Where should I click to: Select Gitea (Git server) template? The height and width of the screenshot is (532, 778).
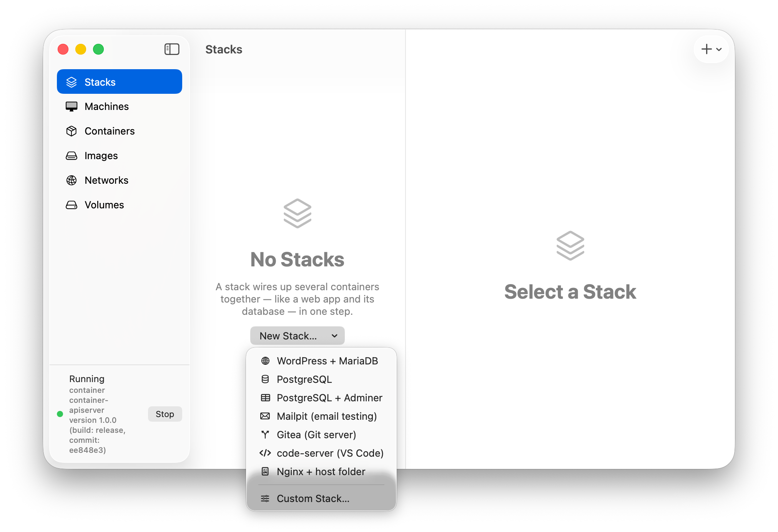coord(321,435)
